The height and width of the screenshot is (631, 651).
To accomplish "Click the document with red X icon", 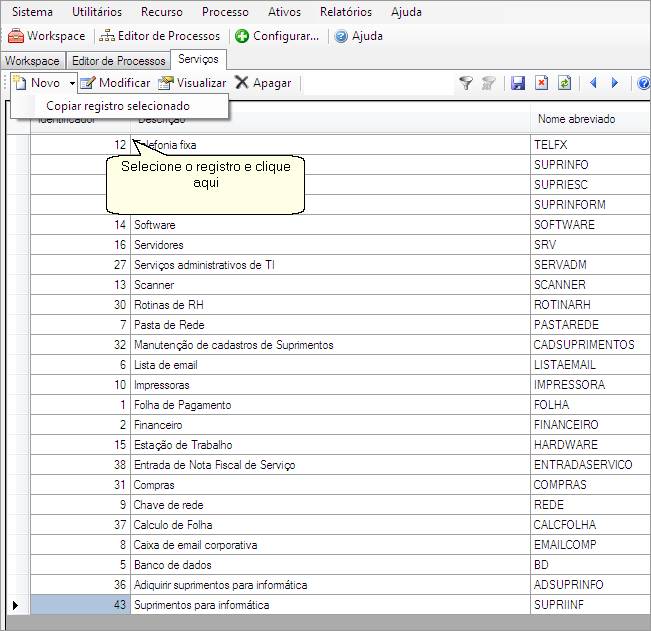I will [x=541, y=83].
